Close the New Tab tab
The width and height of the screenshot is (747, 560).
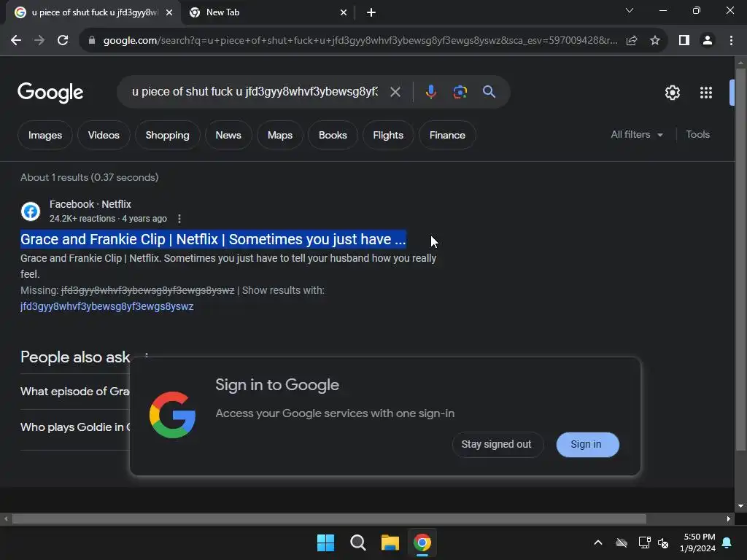coord(344,12)
